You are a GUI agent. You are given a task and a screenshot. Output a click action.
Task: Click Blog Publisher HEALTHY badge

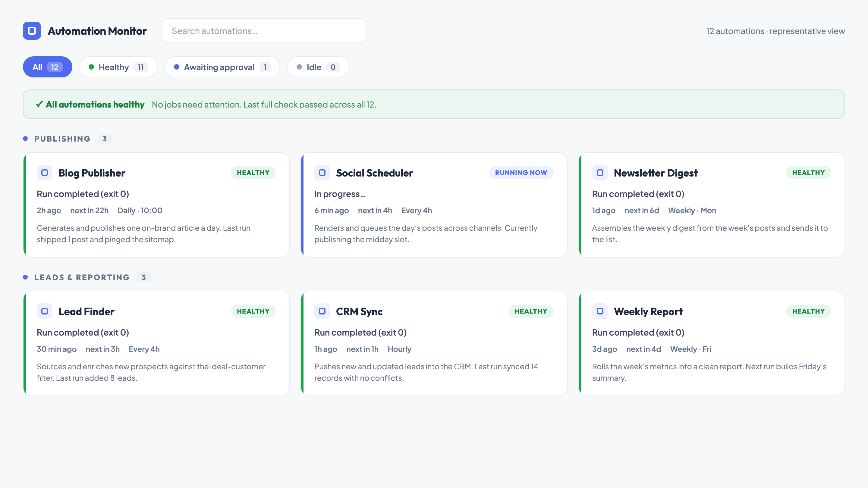[x=253, y=173]
